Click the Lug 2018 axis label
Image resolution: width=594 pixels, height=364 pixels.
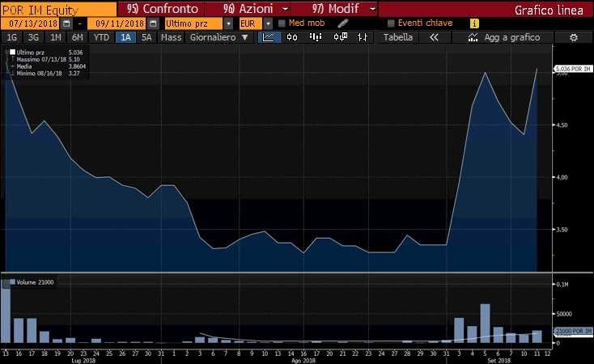click(83, 361)
